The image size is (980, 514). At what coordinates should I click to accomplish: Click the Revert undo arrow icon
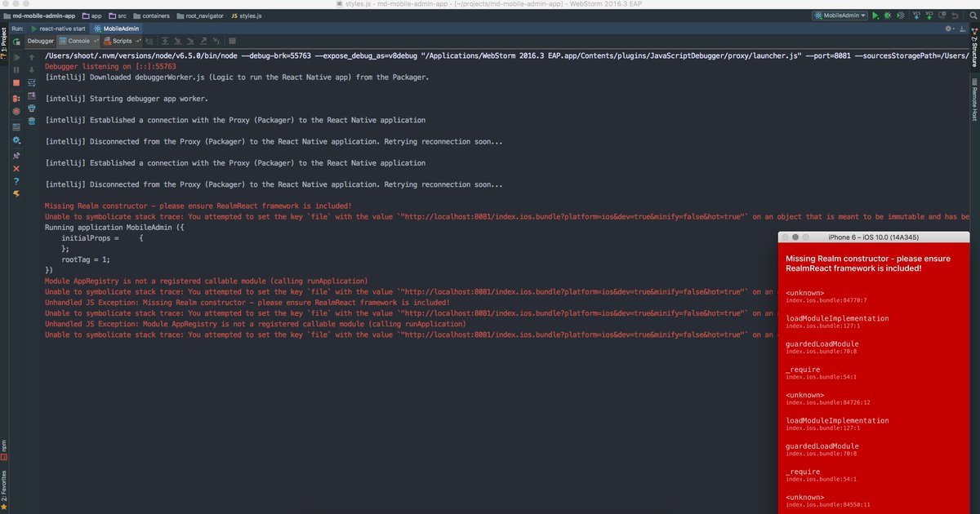click(x=953, y=16)
